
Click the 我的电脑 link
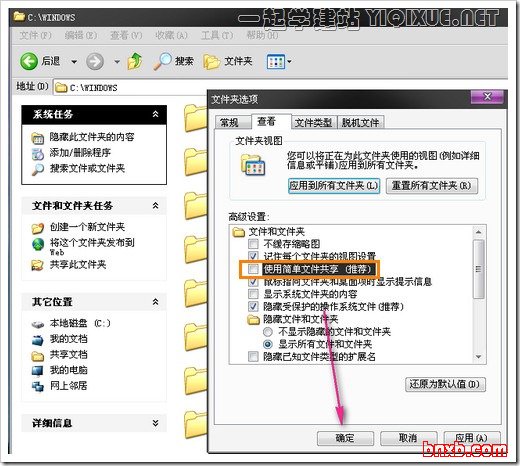(x=69, y=370)
